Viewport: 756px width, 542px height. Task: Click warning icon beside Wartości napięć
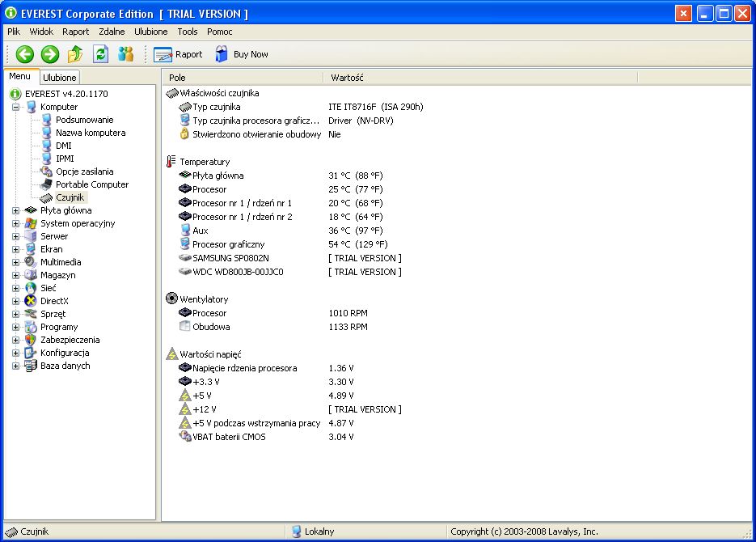pos(171,354)
